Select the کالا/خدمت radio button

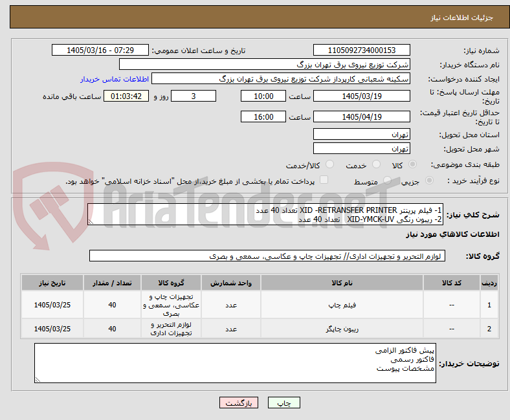[330, 164]
